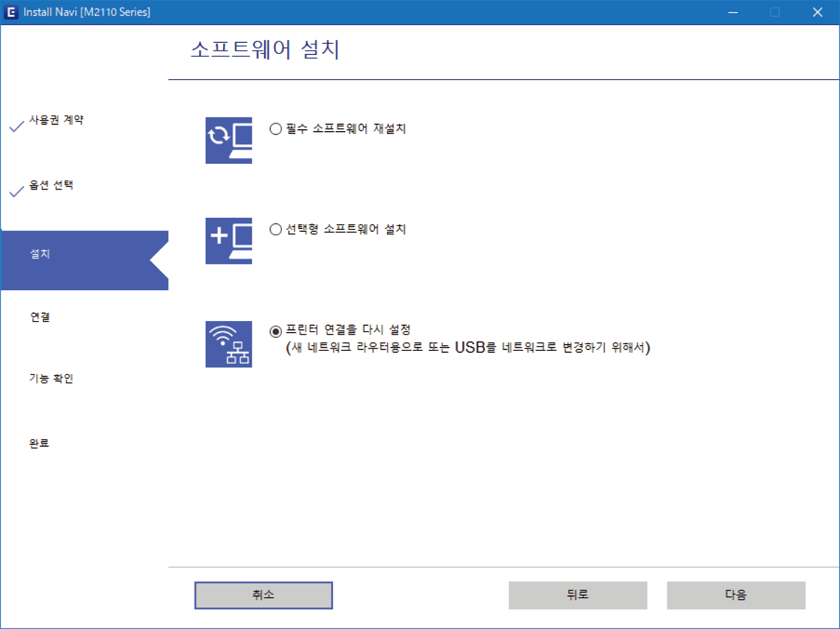Click the Wi-Fi network printer connection icon
This screenshot has height=629, width=840.
pyautogui.click(x=228, y=344)
